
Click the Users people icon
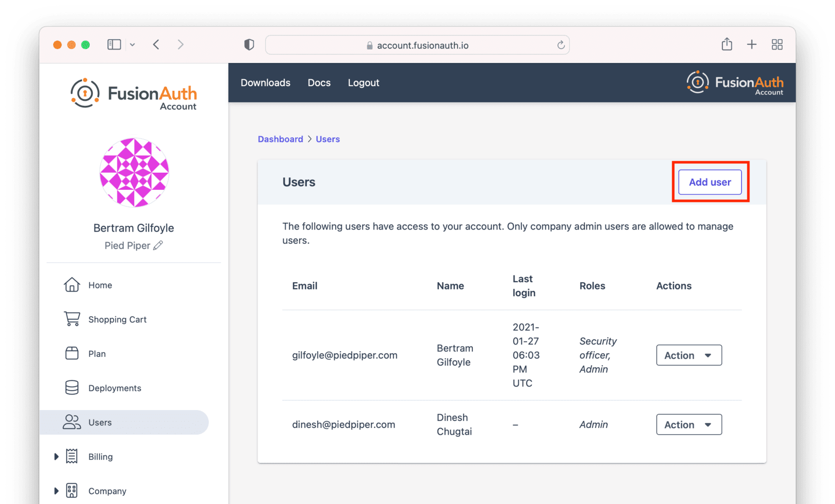pos(71,422)
